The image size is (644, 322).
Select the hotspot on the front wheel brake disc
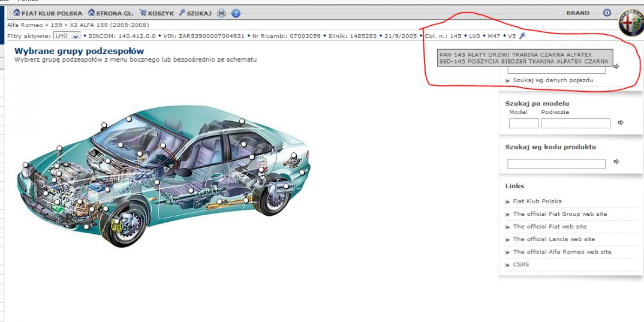116,222
